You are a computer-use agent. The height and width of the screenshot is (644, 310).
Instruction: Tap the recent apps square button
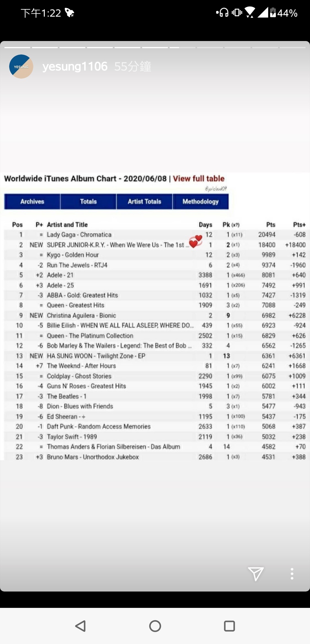pos(229,626)
